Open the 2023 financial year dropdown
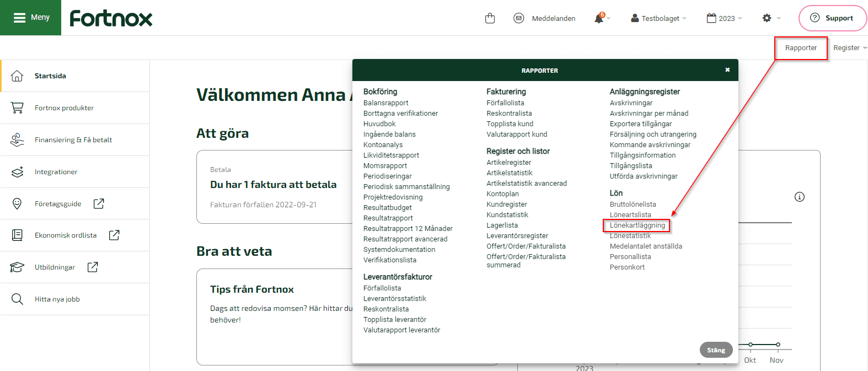The height and width of the screenshot is (371, 868). pos(724,18)
